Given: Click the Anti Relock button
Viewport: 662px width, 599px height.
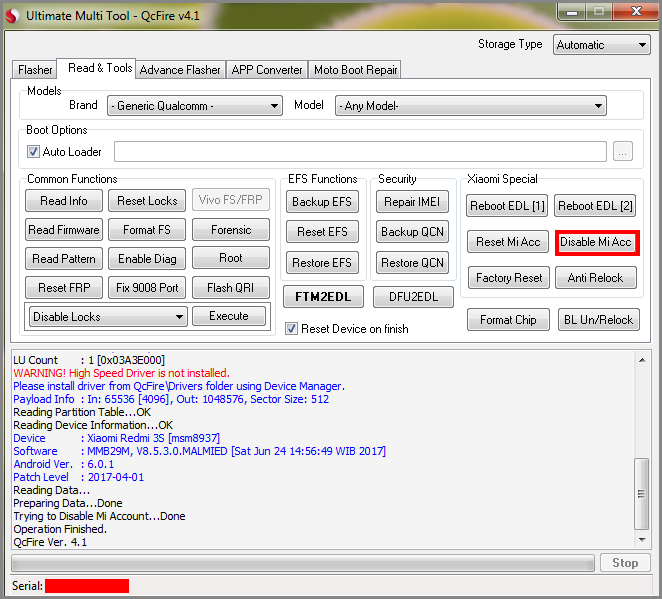Looking at the screenshot, I should tap(596, 277).
